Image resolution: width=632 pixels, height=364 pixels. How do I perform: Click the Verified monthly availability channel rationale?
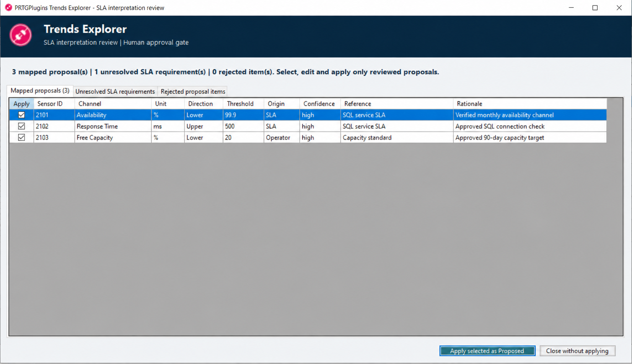530,115
